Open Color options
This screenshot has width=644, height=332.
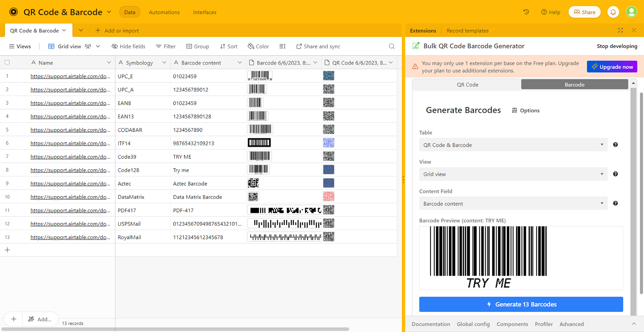tap(258, 47)
